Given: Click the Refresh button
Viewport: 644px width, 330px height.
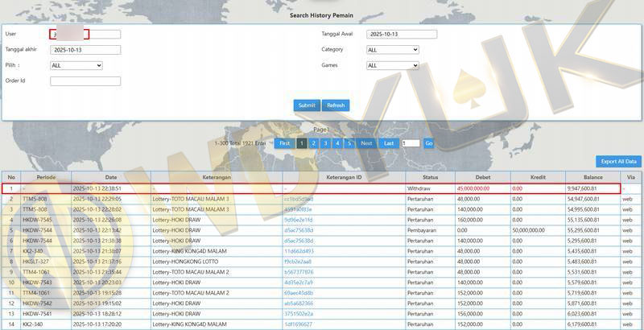Looking at the screenshot, I should 336,105.
